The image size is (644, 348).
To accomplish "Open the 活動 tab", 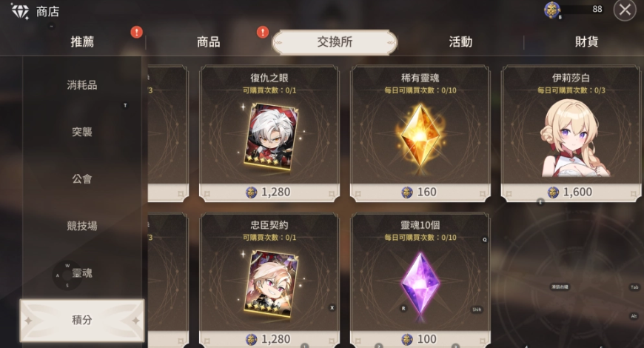I will 460,42.
